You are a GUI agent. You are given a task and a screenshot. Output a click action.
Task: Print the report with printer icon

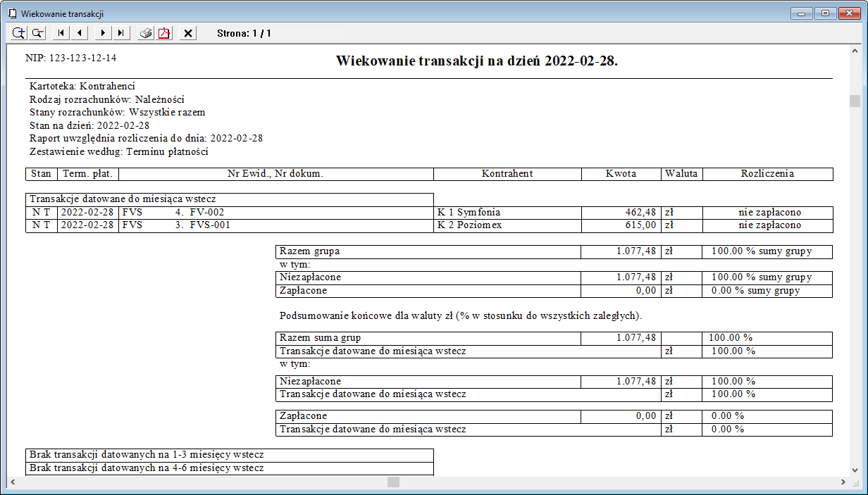point(146,33)
